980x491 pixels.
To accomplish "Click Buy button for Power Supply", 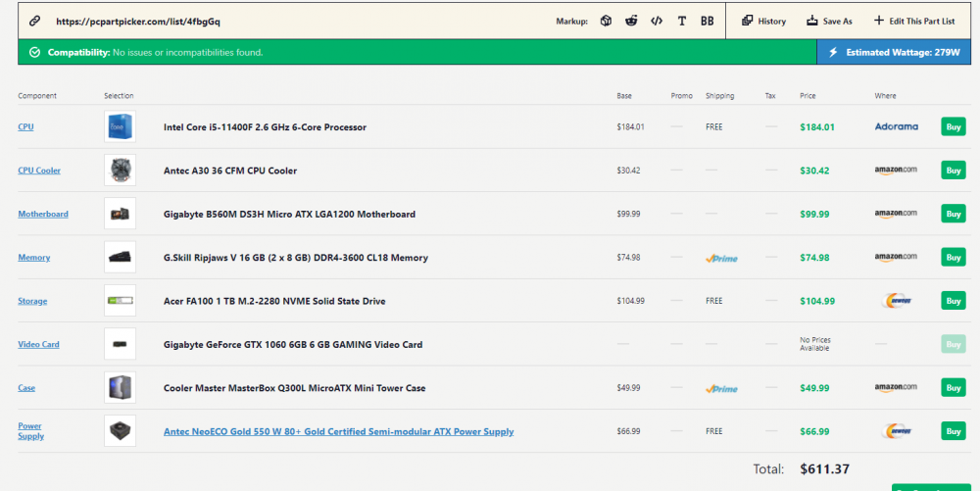I will 954,431.
